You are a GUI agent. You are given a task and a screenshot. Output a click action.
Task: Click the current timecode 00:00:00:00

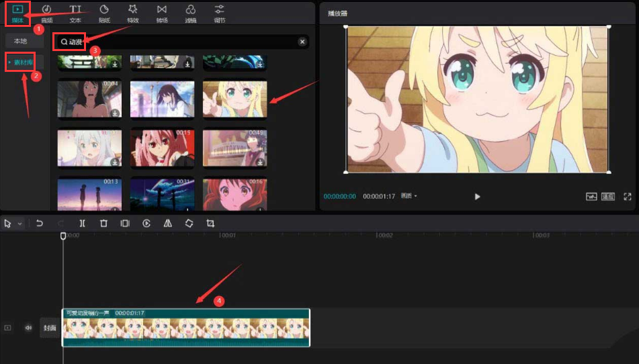tap(339, 196)
